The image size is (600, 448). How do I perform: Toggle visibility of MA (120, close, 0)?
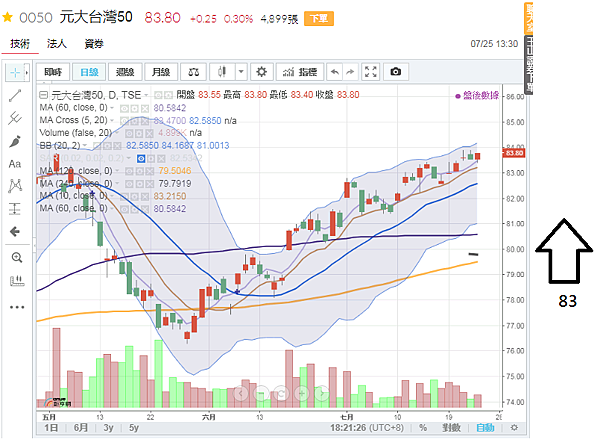(129, 171)
